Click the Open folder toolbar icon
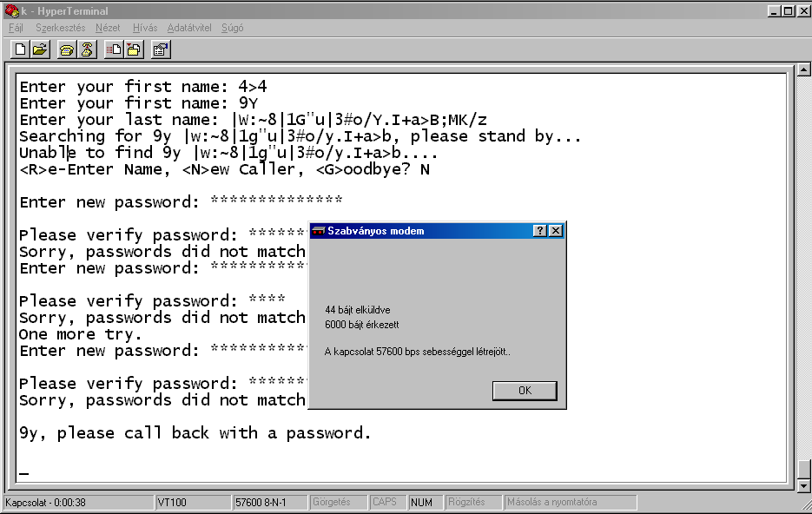 pos(39,49)
